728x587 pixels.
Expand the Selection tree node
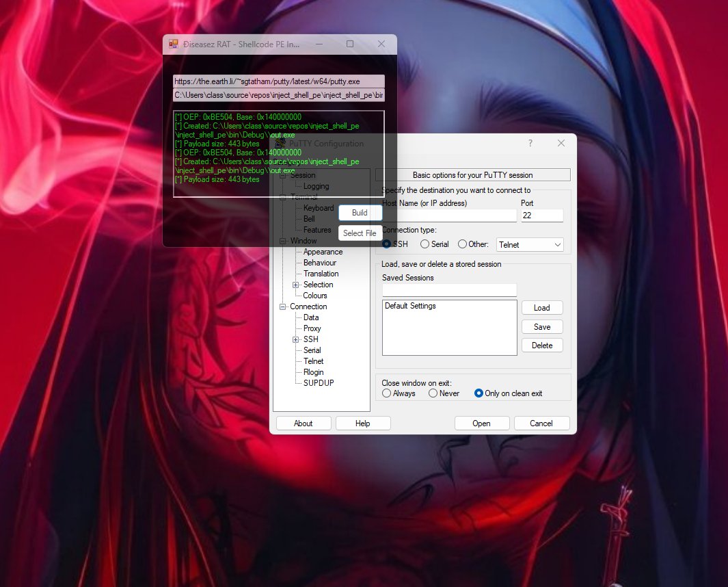[295, 285]
